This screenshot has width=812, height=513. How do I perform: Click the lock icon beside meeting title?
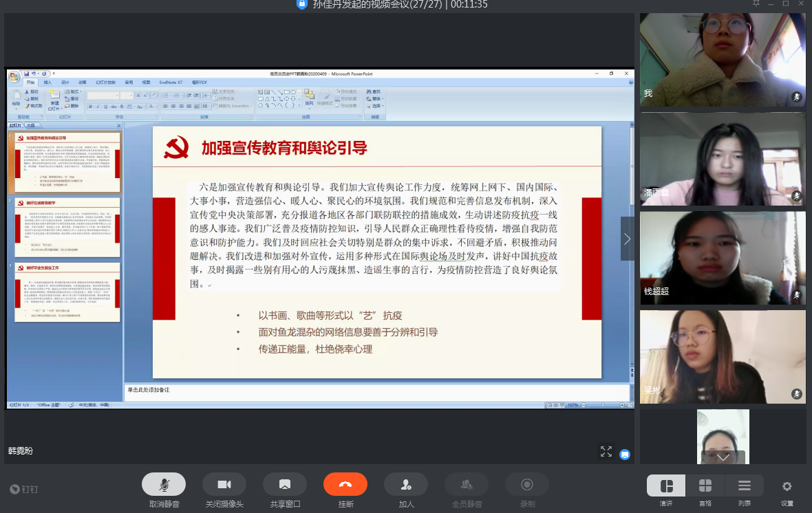coord(301,4)
